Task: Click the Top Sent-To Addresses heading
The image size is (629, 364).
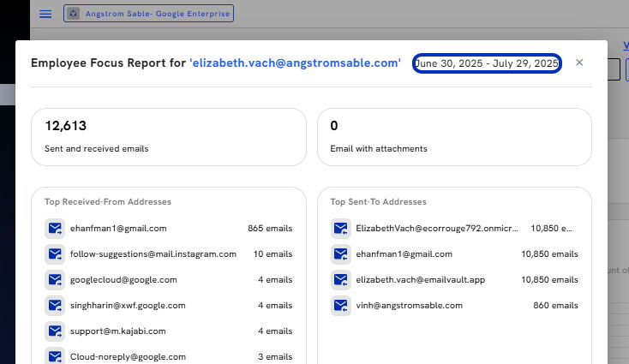Action: 378,202
